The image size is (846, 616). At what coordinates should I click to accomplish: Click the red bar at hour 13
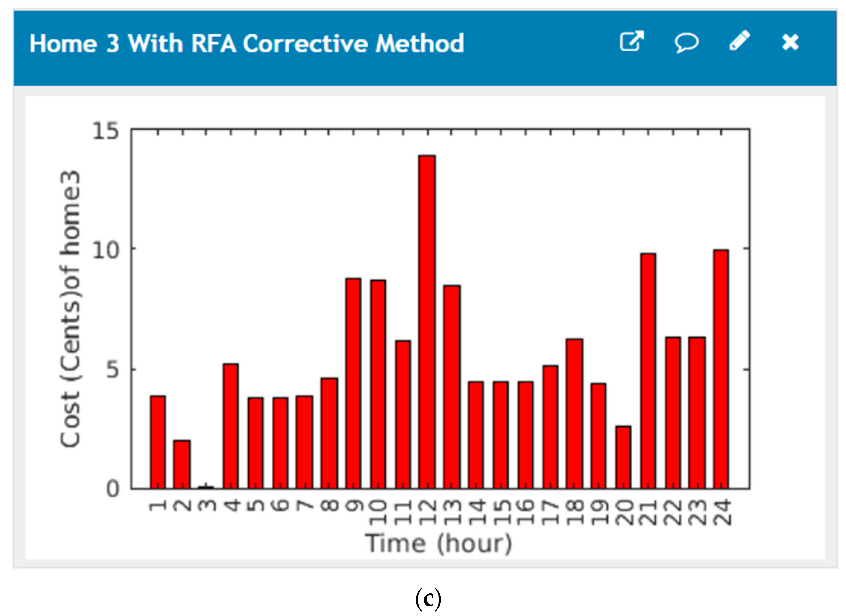(x=452, y=387)
